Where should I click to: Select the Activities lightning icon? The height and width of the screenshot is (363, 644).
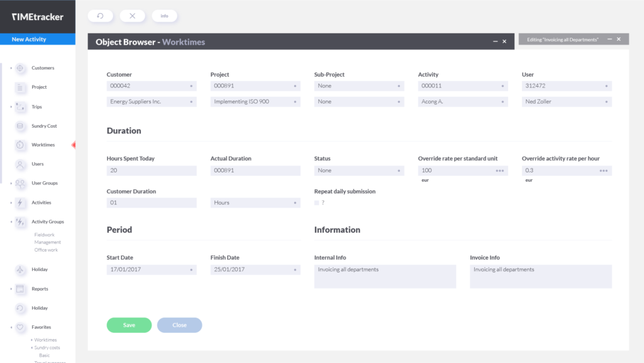click(x=21, y=202)
